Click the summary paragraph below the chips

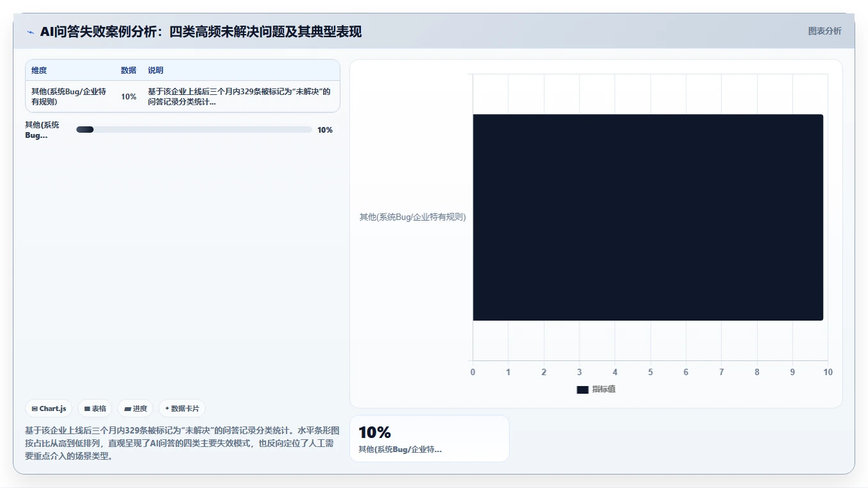point(182,443)
